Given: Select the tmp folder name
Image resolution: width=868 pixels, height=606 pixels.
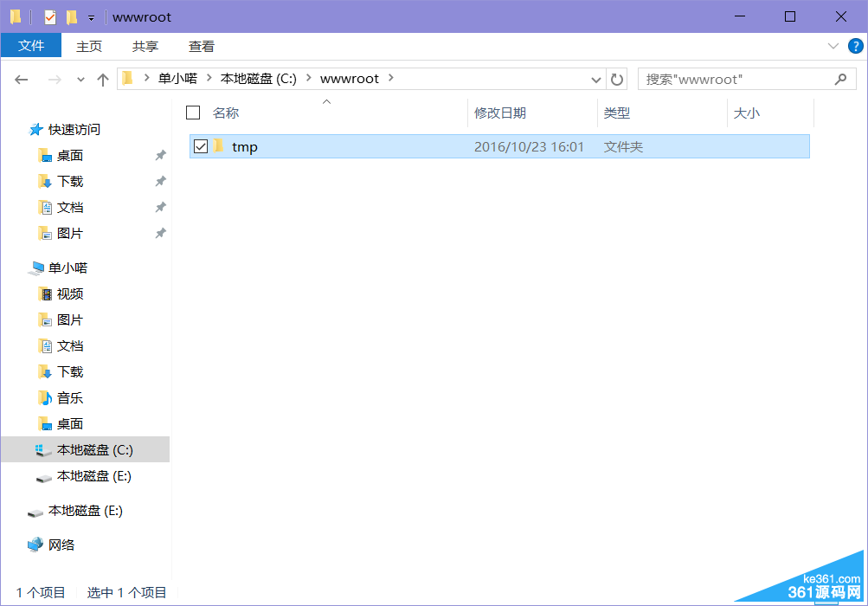Looking at the screenshot, I should pos(245,147).
